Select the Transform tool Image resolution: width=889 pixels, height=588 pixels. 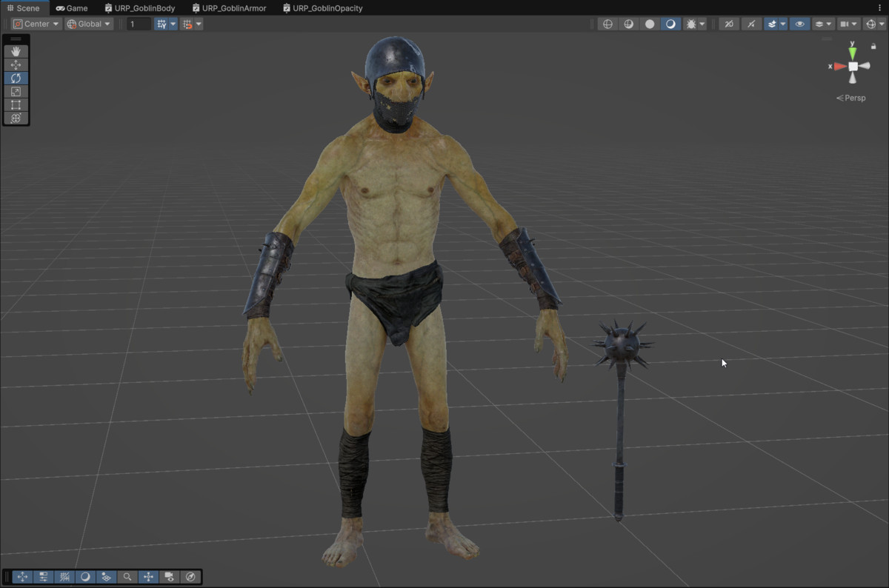(16, 118)
